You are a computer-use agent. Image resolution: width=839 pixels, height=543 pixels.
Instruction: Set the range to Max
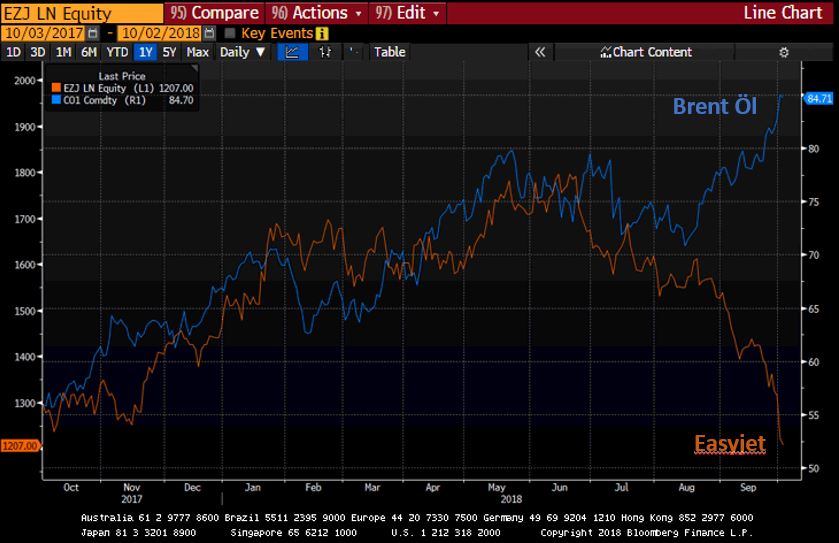point(197,52)
